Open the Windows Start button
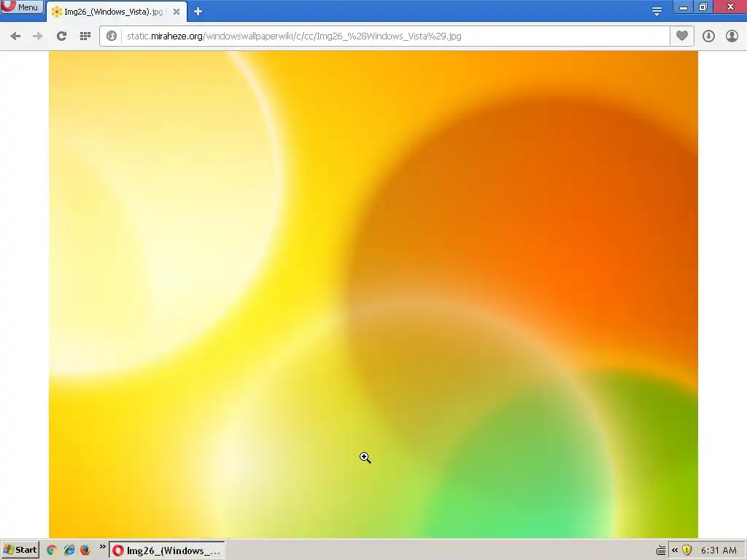The height and width of the screenshot is (560, 747). 20,550
